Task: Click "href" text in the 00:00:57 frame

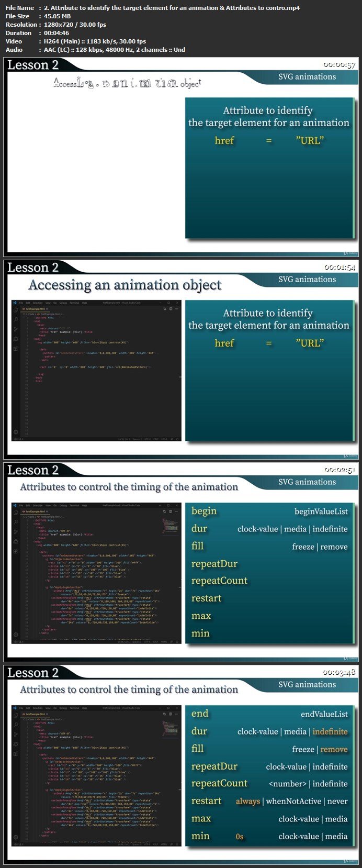Action: (x=224, y=140)
